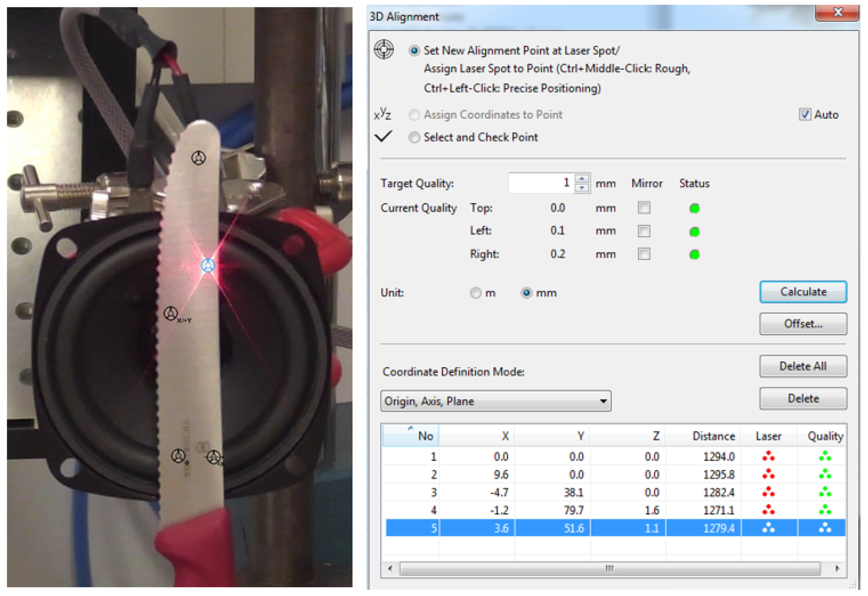Click Y value 51.6 in row 5
The height and width of the screenshot is (596, 868).
(x=573, y=528)
